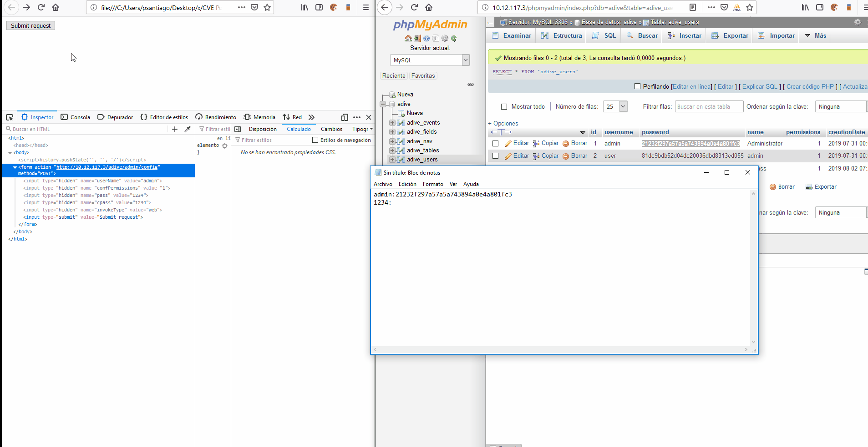Open the hamburger menu in left Firefox
The width and height of the screenshot is (868, 447).
click(365, 7)
